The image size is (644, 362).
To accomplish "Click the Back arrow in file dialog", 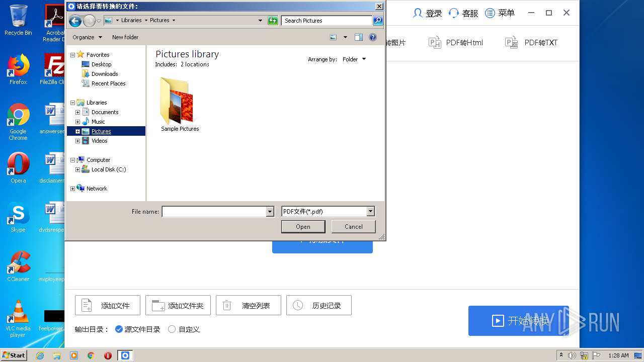I will (75, 21).
